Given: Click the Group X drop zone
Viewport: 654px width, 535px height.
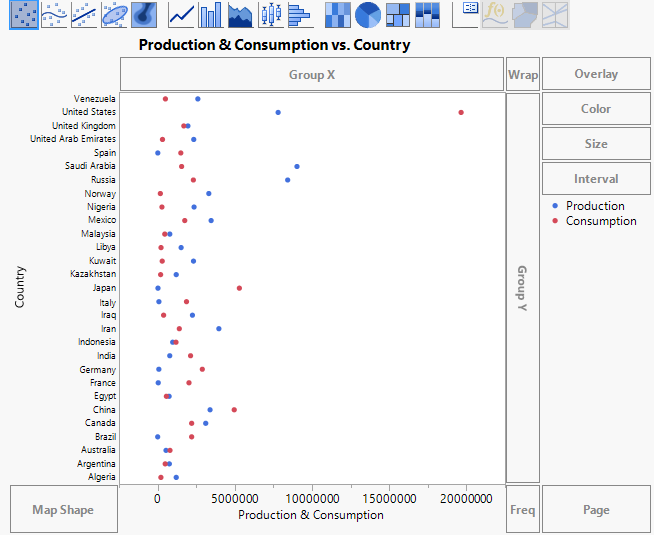Looking at the screenshot, I should [312, 74].
